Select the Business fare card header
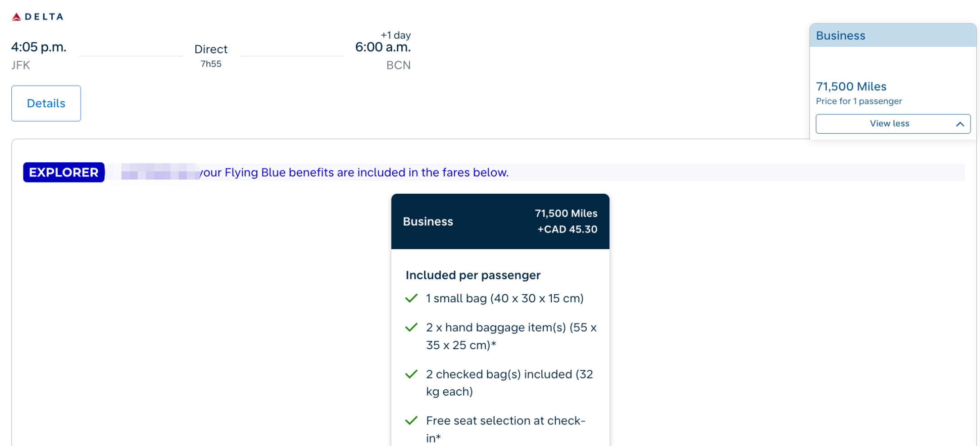The width and height of the screenshot is (980, 446). (500, 221)
